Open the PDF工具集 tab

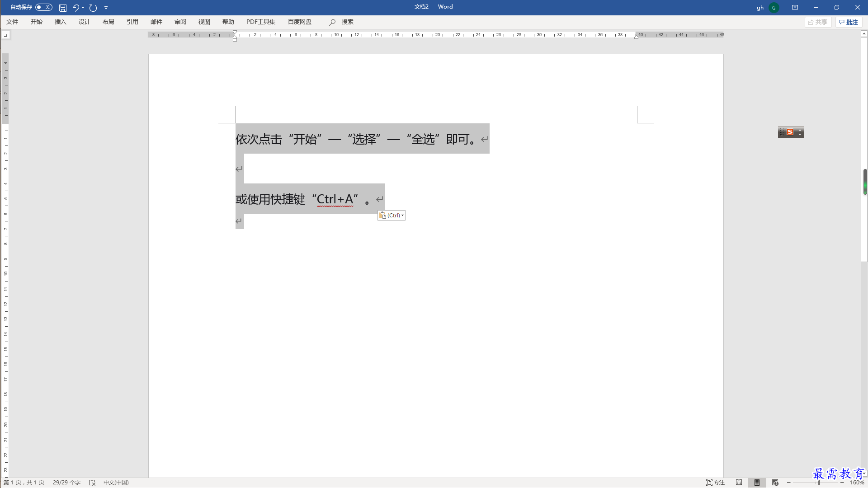click(x=260, y=22)
